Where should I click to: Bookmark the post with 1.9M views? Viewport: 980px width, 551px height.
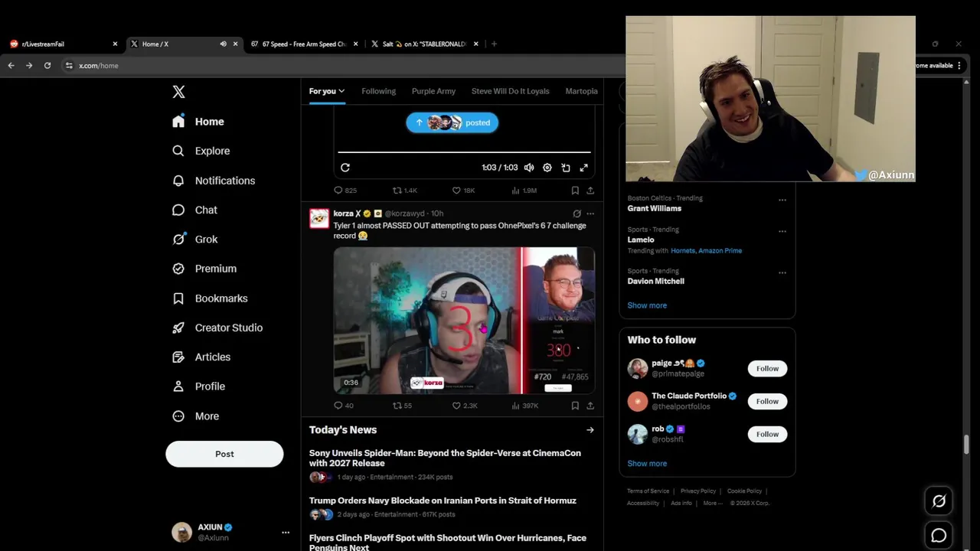575,190
